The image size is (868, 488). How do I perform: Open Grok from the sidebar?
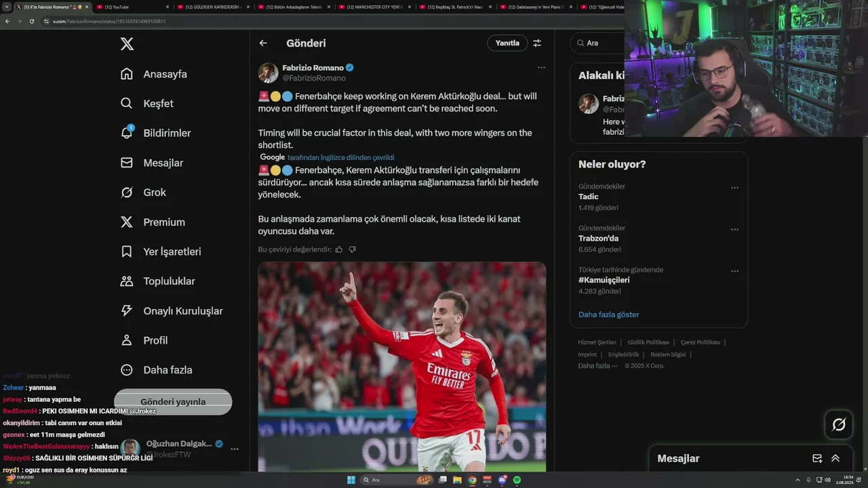143,192
